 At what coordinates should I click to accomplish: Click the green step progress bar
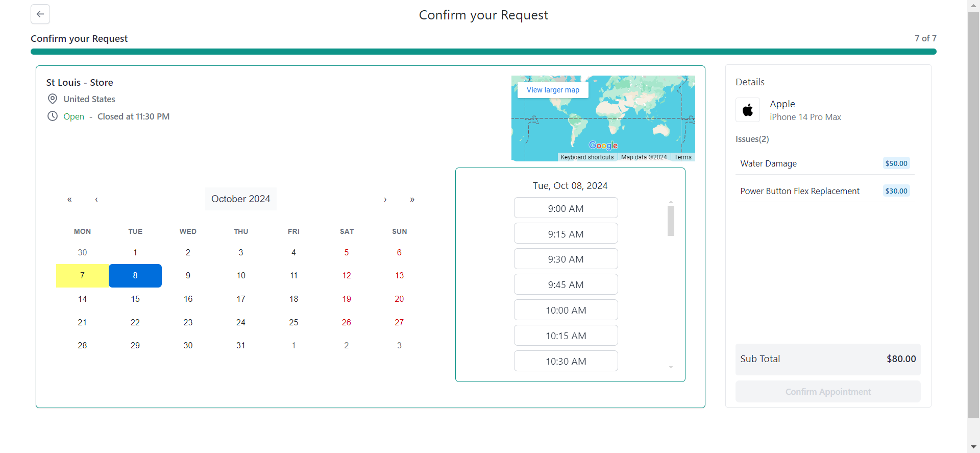(x=483, y=52)
